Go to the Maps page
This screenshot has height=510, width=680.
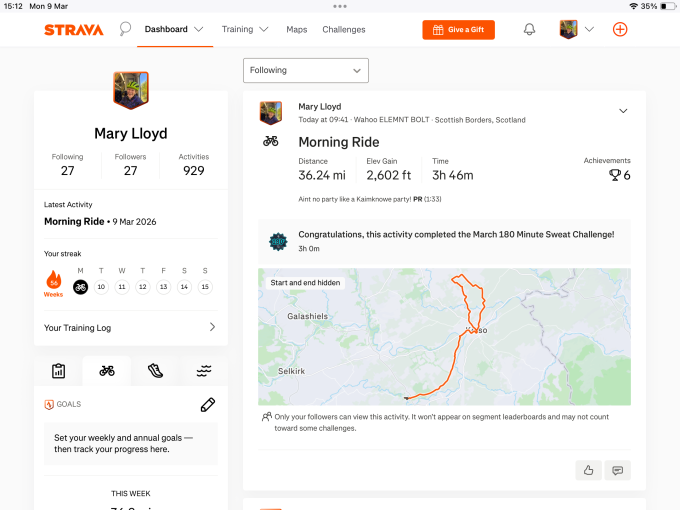click(x=297, y=30)
